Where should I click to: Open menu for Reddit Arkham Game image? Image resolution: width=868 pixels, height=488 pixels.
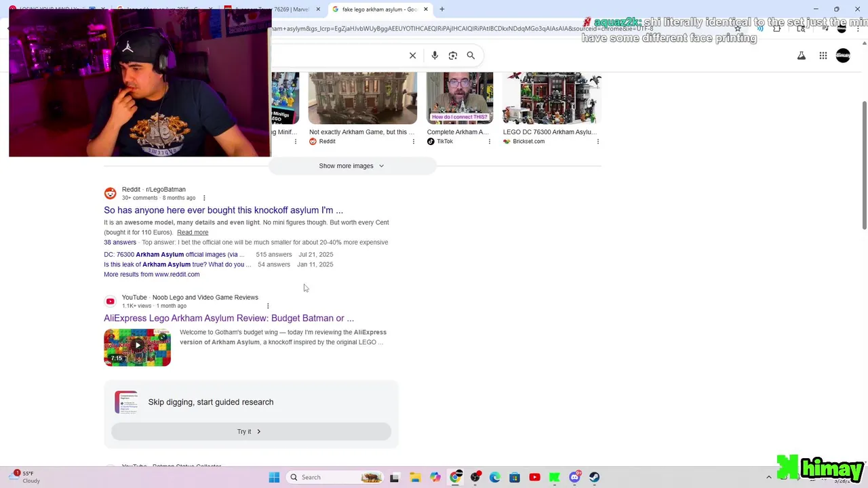414,142
